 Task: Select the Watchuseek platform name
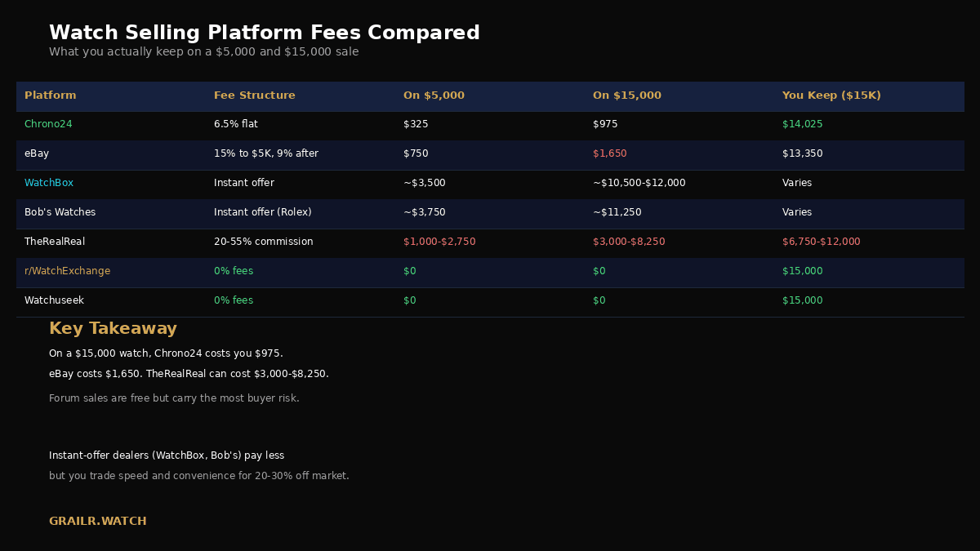54,300
